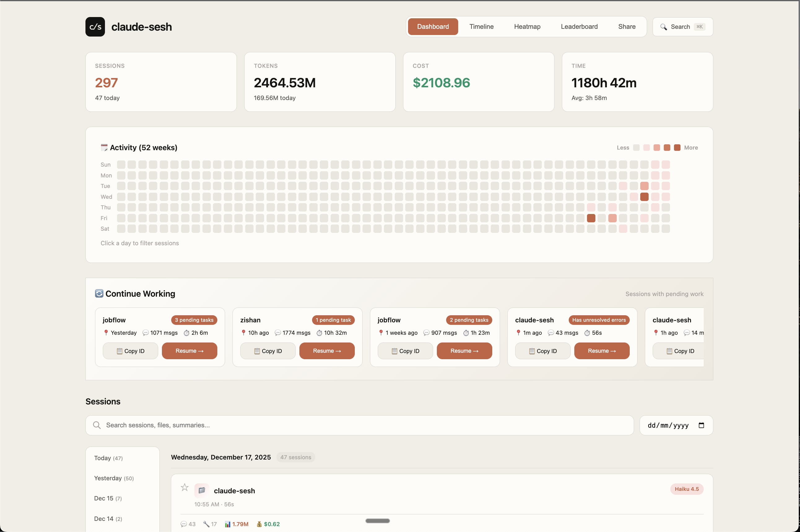Click the 1 pending task badge
The width and height of the screenshot is (800, 532).
[333, 320]
